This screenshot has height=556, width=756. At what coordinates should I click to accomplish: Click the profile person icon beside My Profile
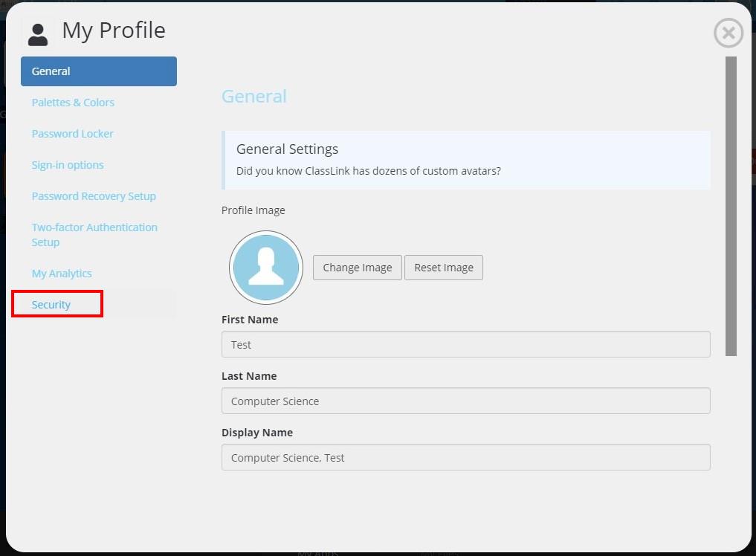coord(38,34)
